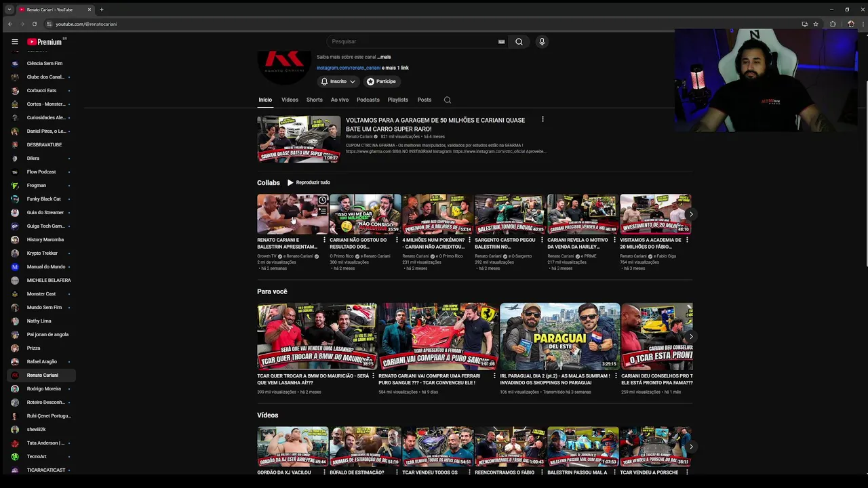Open Chrome profile avatar
The image size is (868, 488).
(851, 24)
